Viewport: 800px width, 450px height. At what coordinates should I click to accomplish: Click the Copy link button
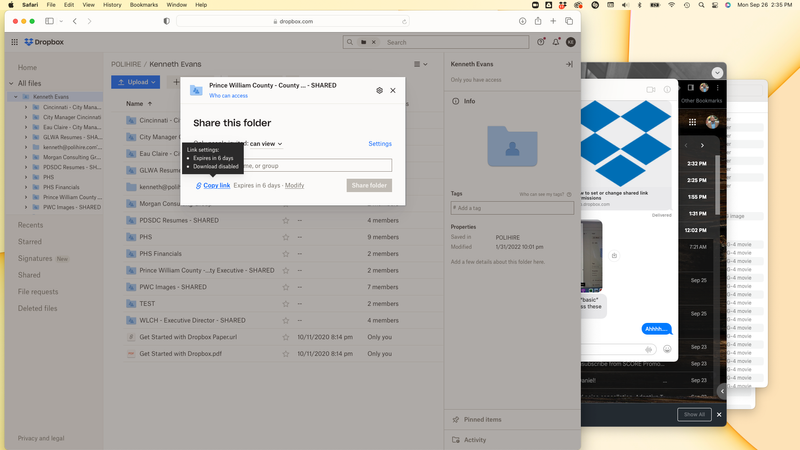pyautogui.click(x=213, y=185)
